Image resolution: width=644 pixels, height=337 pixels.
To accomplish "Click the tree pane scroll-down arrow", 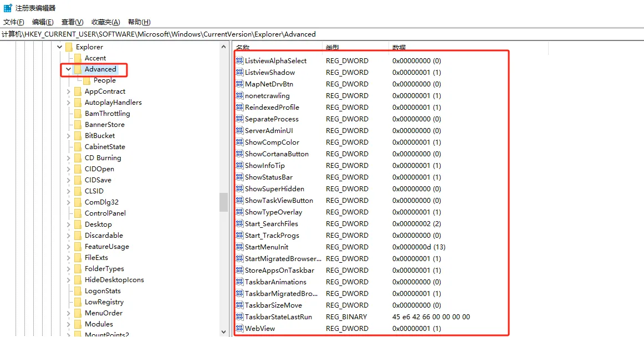I will pos(223,331).
